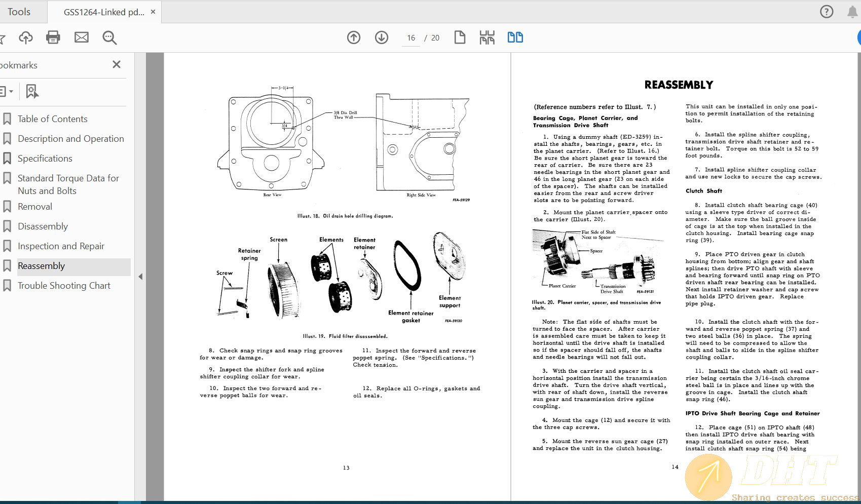861x504 pixels.
Task: Open the Specifications bookmark
Action: pos(45,159)
